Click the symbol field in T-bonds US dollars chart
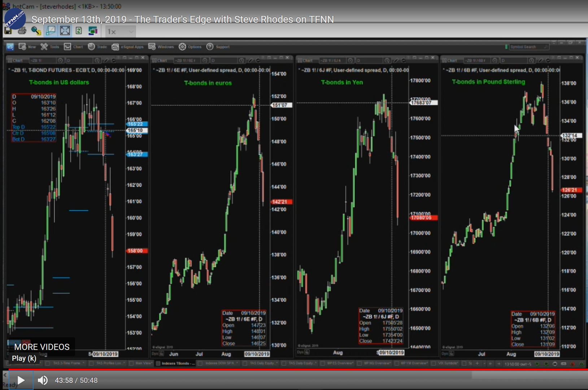Screen dimensions: 588x390 coord(42,60)
